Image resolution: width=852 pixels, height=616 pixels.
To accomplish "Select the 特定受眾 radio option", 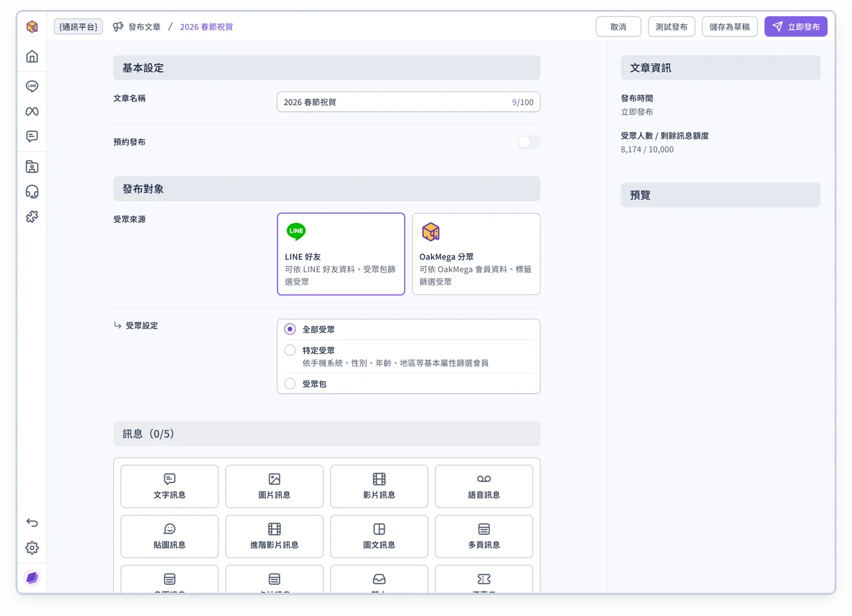I will click(290, 350).
